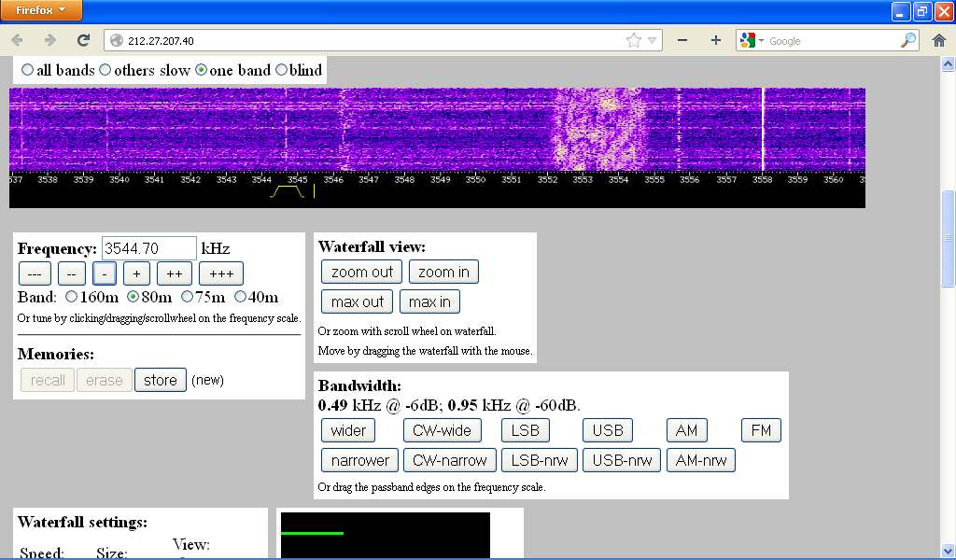
Task: Store the current frequency in memory
Action: pyautogui.click(x=160, y=380)
